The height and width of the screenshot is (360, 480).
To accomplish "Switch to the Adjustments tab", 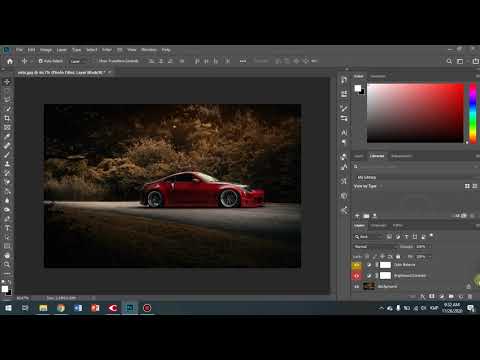I will (x=401, y=156).
